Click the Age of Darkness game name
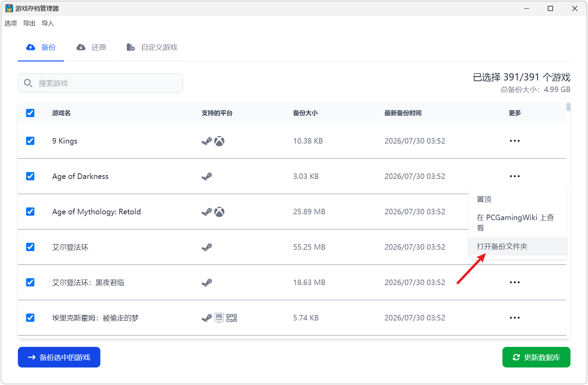Image resolution: width=588 pixels, height=385 pixels. (80, 176)
